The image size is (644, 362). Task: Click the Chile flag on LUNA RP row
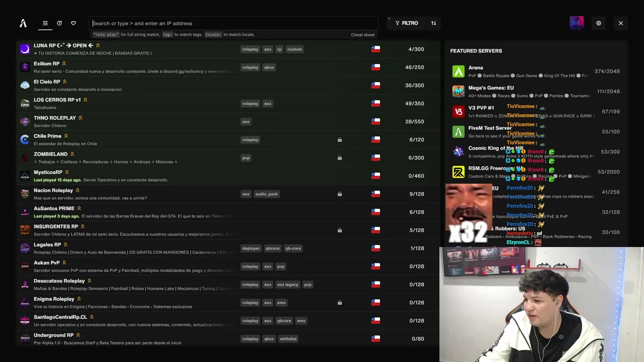(x=375, y=49)
